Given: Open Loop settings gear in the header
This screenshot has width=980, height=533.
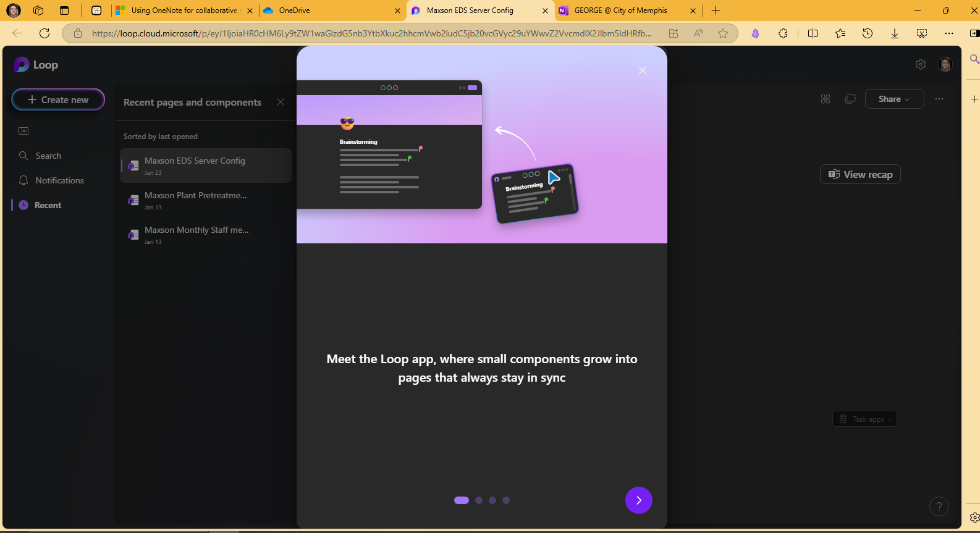Looking at the screenshot, I should [x=921, y=64].
